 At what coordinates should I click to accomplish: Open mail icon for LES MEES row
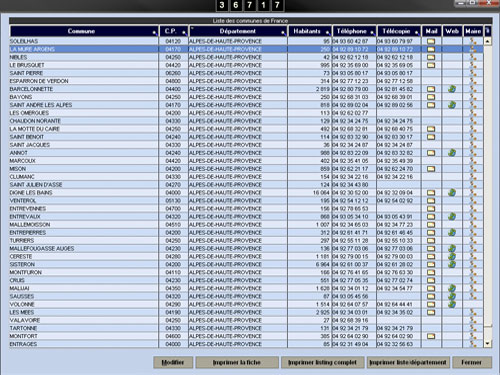431,312
